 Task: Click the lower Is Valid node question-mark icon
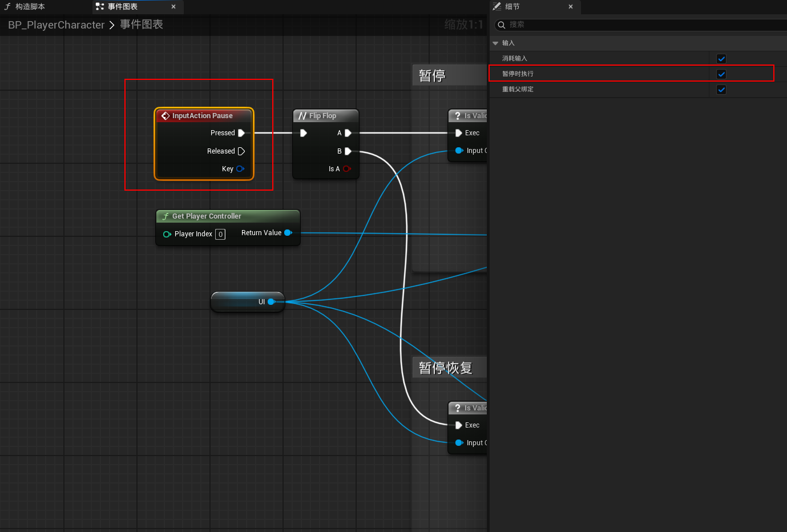click(x=458, y=408)
